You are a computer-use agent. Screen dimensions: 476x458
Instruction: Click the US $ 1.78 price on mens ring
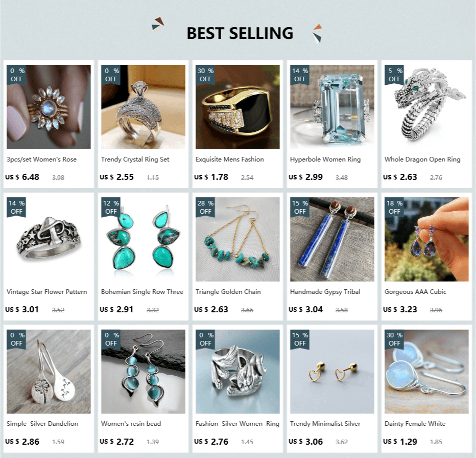click(211, 177)
